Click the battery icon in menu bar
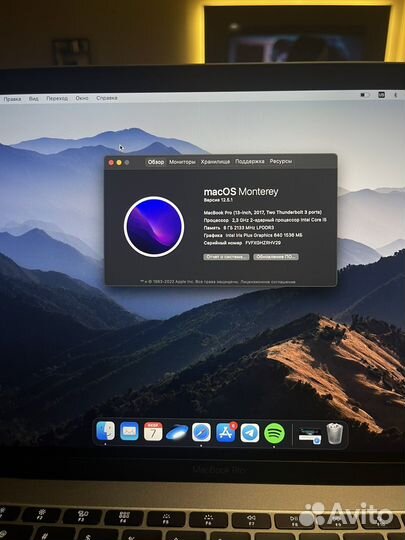Screen dimensions: 405x540 (365, 95)
